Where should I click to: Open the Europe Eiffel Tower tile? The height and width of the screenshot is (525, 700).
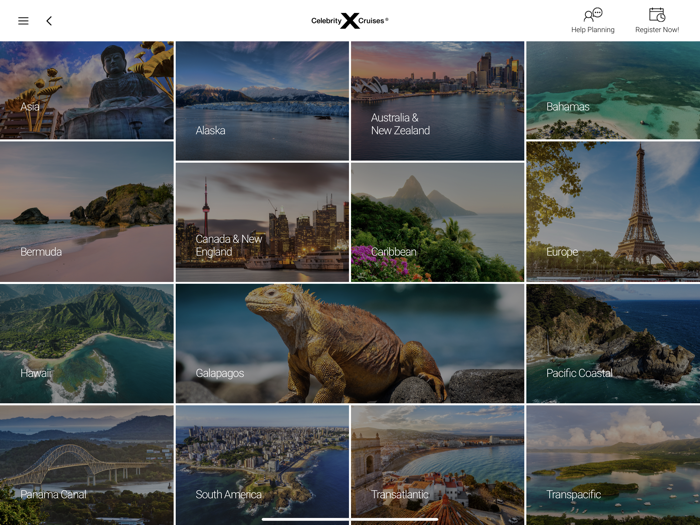pyautogui.click(x=613, y=212)
